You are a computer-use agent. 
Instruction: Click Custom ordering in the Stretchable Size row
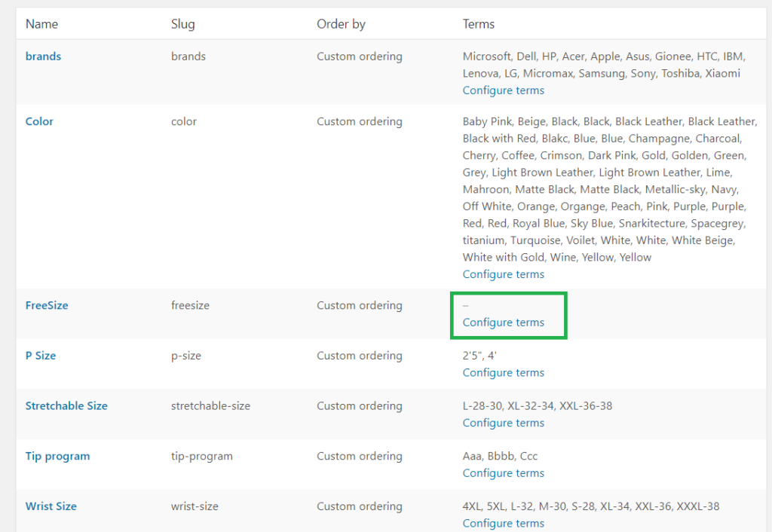point(360,406)
